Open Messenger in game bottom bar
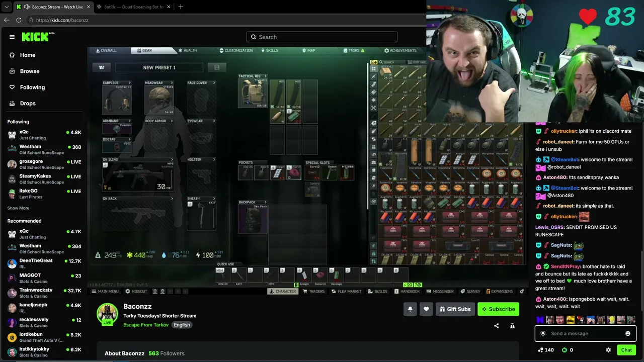The width and height of the screenshot is (644, 362). click(x=440, y=291)
